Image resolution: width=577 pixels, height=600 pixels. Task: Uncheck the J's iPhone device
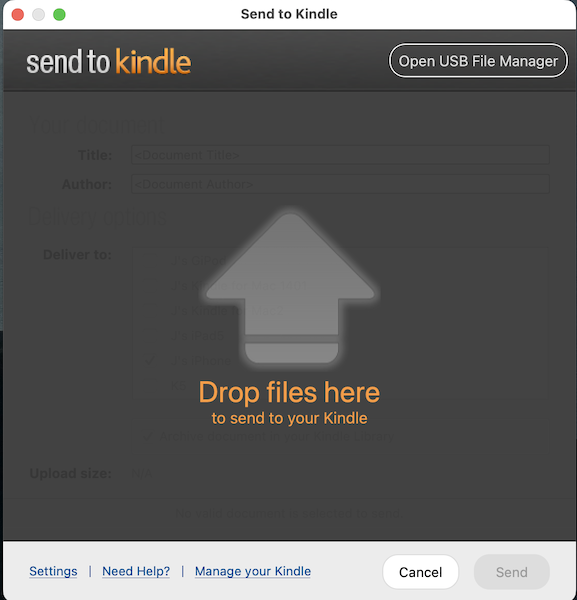tap(150, 360)
